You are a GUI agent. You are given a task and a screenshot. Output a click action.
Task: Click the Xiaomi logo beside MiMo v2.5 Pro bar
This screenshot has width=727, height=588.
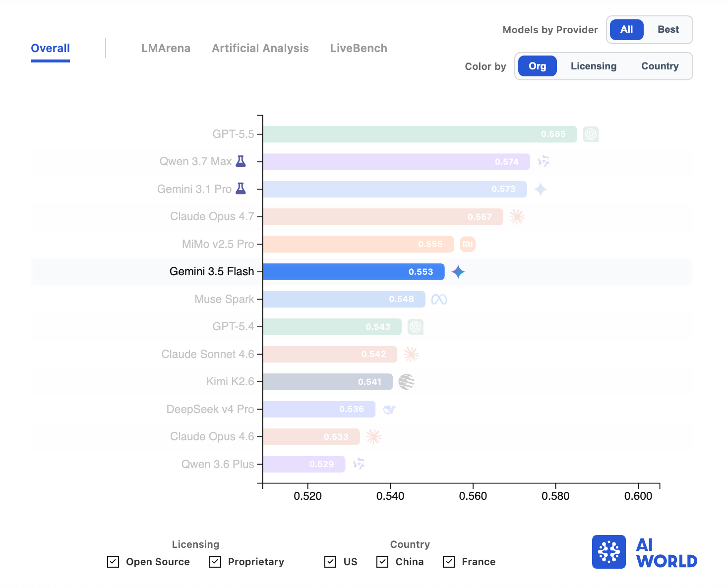point(468,244)
